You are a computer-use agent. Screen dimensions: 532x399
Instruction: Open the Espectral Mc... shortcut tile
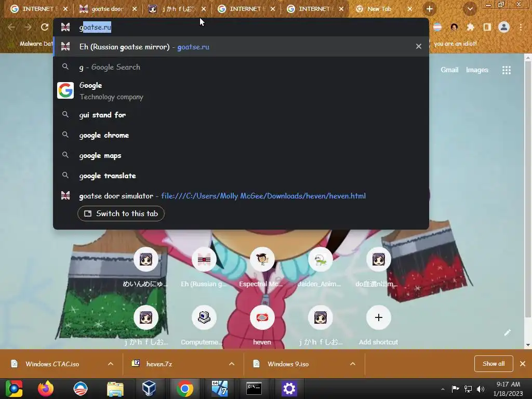click(x=262, y=267)
